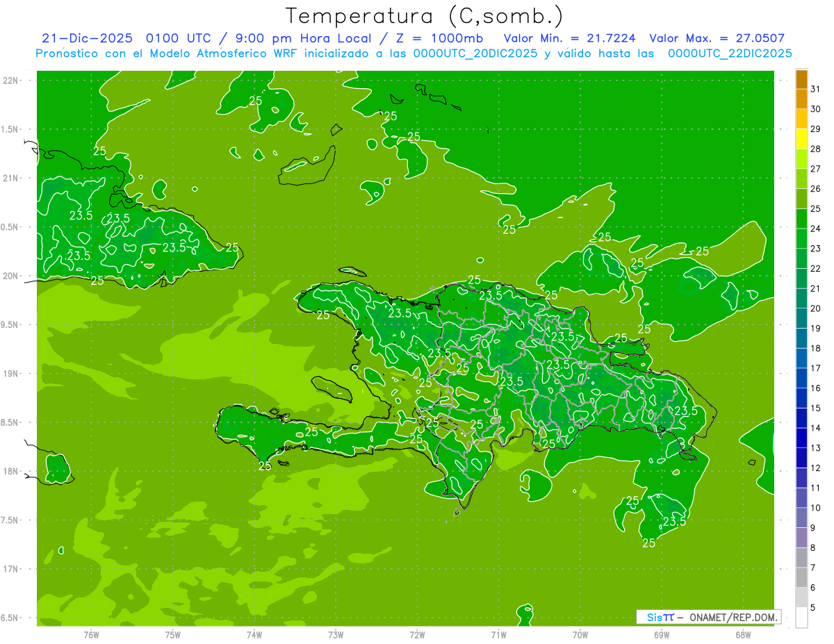Select the initialization time "0000UTC_20DIC2025"
The height and width of the screenshot is (644, 834).
476,53
